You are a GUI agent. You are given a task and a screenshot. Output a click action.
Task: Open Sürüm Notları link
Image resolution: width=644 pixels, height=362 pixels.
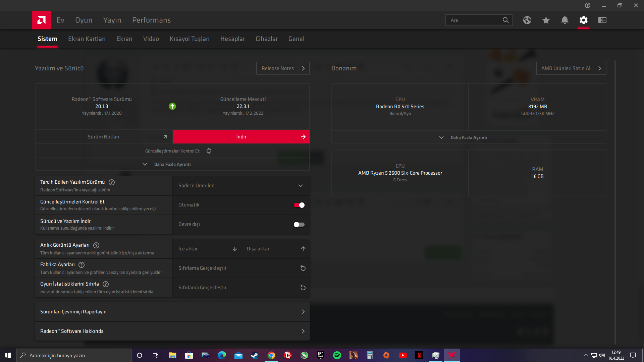[x=104, y=137]
